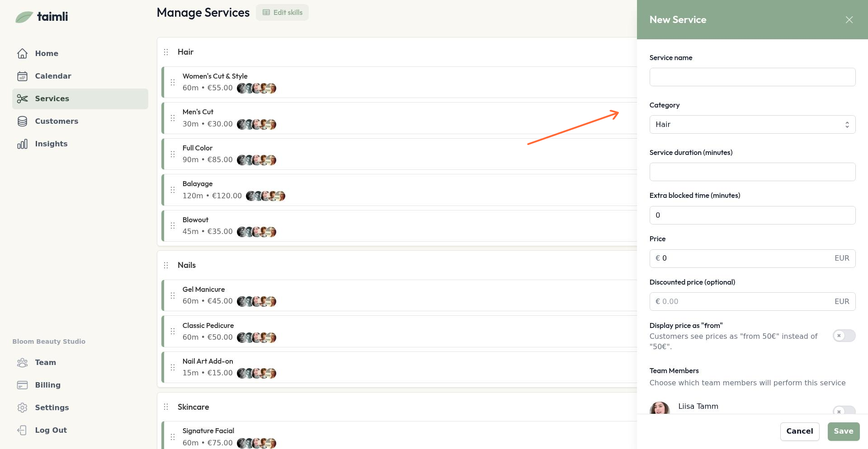Screen dimensions: 868x449
Task: Close the New Service panel
Action: click(x=849, y=20)
